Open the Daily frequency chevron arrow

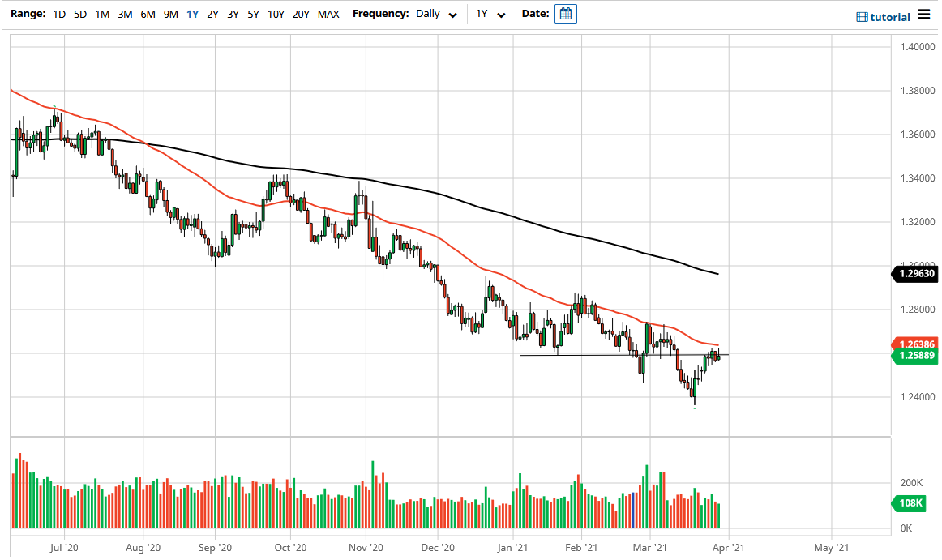pyautogui.click(x=452, y=15)
